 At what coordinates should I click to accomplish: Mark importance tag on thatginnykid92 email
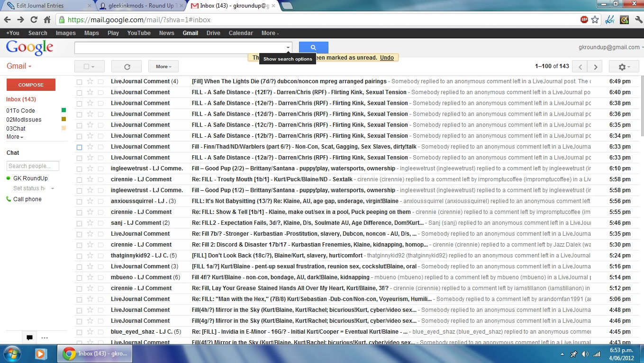[100, 256]
